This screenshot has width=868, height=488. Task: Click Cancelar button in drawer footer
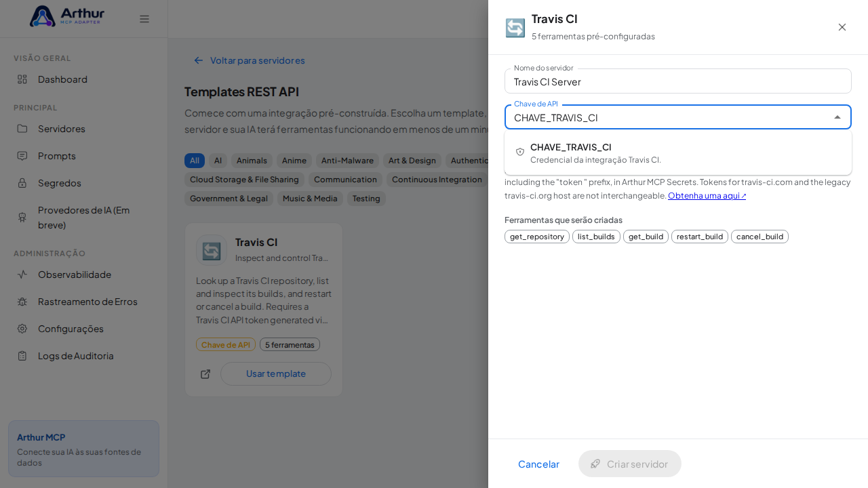pos(538,464)
